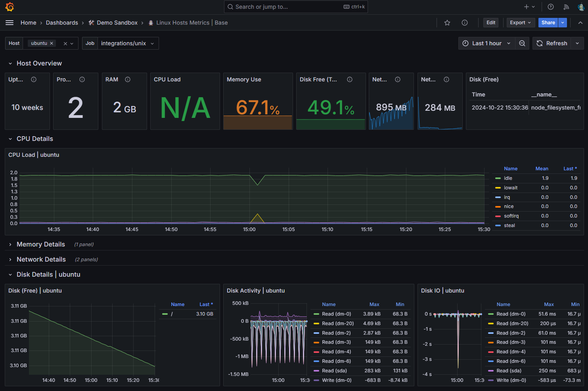Image resolution: width=588 pixels, height=391 pixels.
Task: Open the hamburger navigation menu
Action: 10,23
